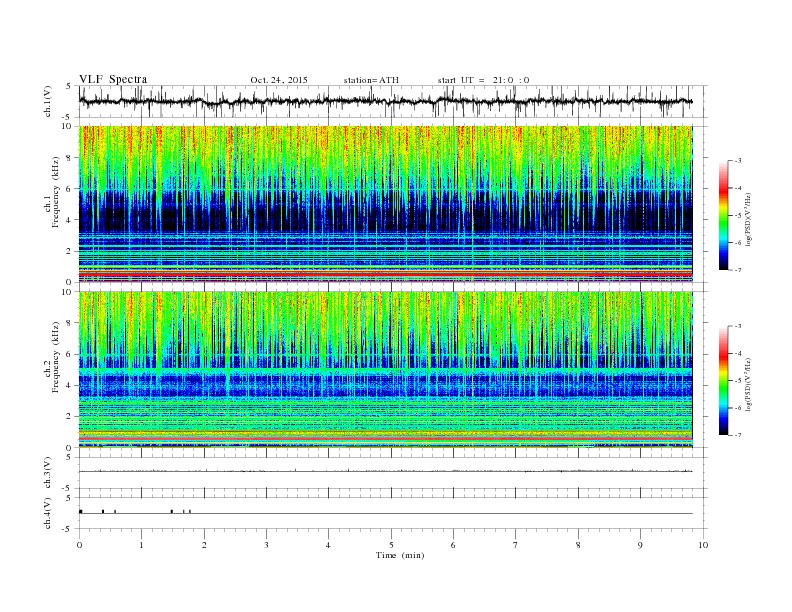Click the x-axis tick label "7"
Viewport: 792px width, 612px height.
516,545
